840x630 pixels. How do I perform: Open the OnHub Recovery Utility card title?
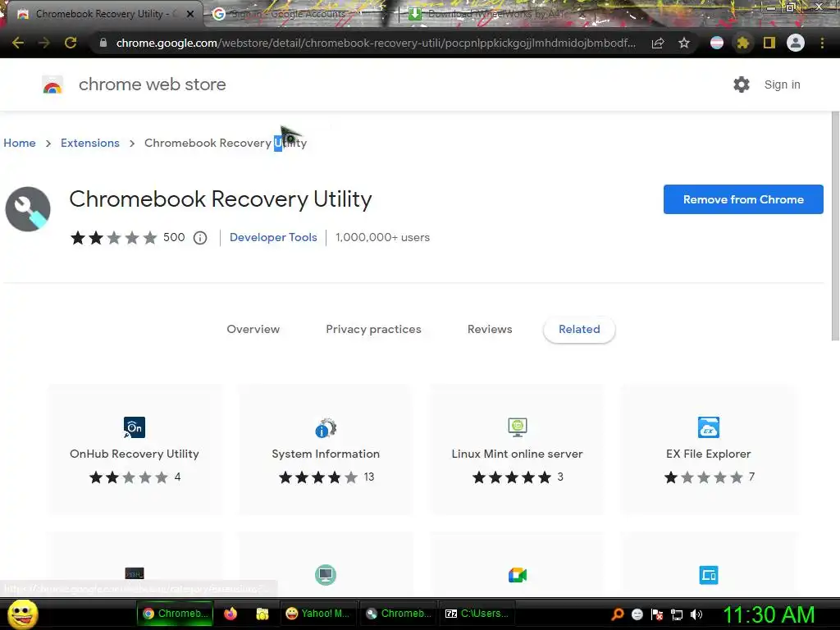135,454
